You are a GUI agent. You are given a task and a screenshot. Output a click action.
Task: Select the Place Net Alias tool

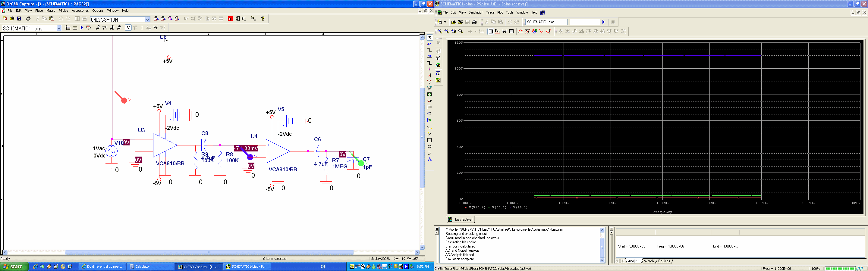click(x=429, y=56)
